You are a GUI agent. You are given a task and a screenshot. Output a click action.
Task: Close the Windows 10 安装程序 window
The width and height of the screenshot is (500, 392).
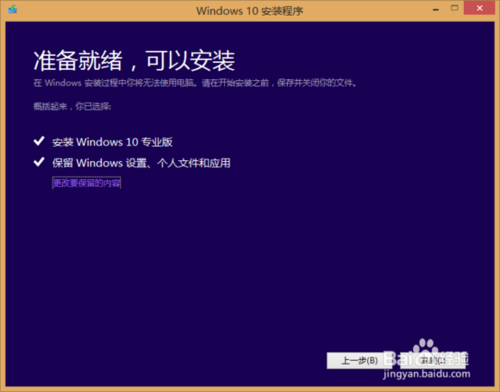[479, 8]
